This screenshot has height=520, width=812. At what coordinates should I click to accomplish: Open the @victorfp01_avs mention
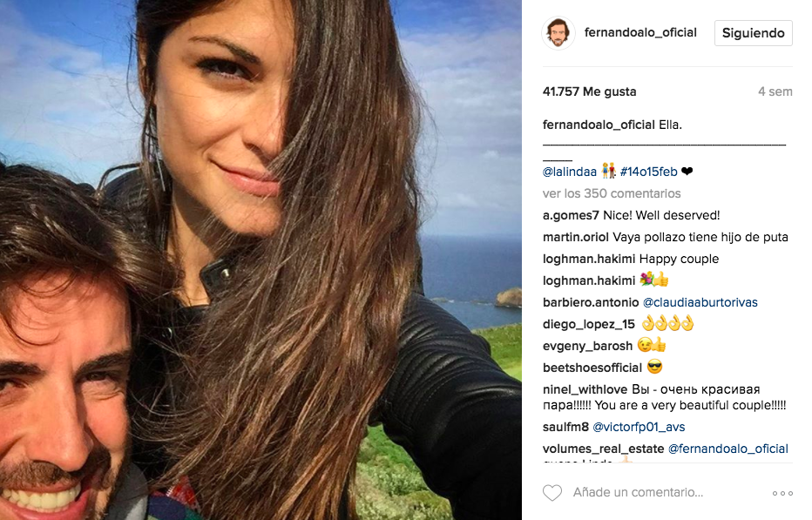639,427
